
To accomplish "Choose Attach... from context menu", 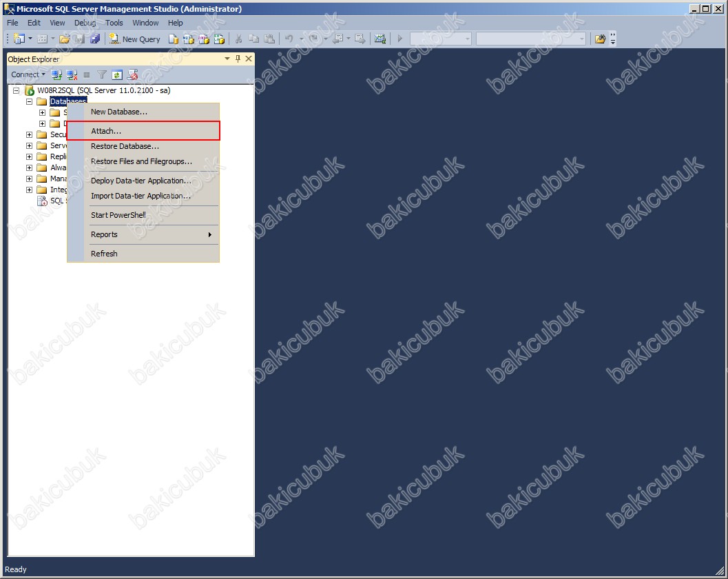I will point(143,131).
